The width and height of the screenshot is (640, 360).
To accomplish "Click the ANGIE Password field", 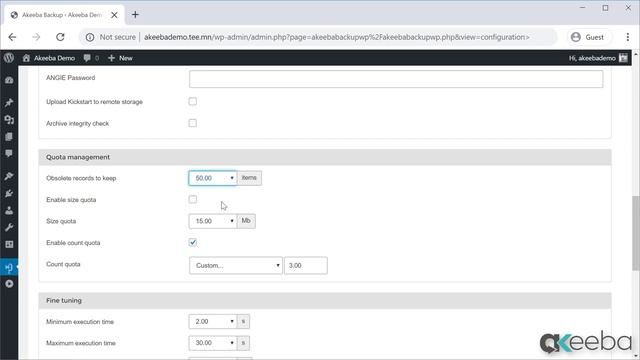I will 396,79.
